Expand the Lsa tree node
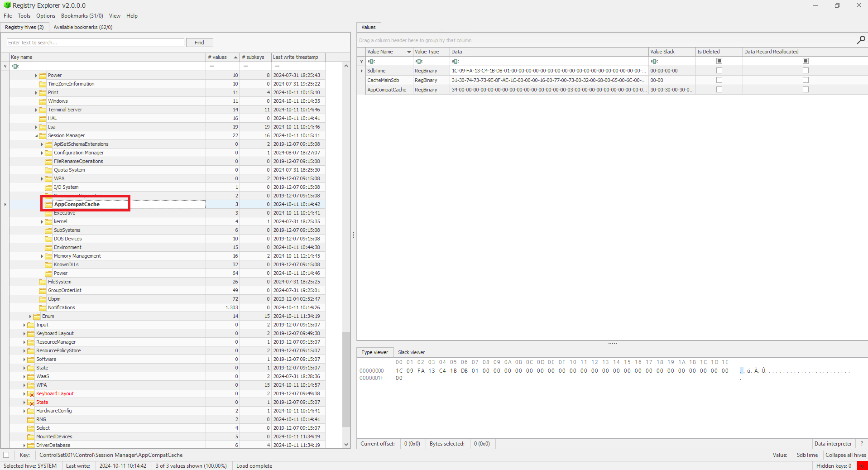868x470 pixels. tap(36, 127)
